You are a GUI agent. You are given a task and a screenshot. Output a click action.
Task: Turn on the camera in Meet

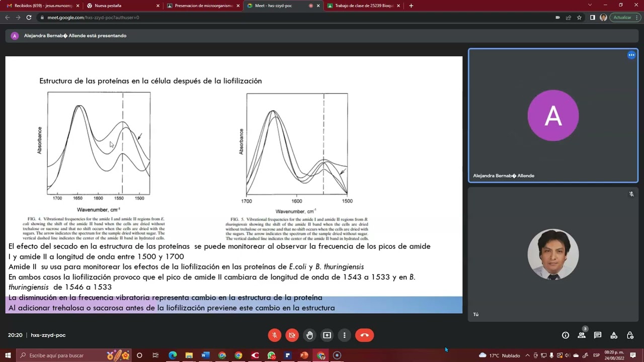pyautogui.click(x=292, y=335)
